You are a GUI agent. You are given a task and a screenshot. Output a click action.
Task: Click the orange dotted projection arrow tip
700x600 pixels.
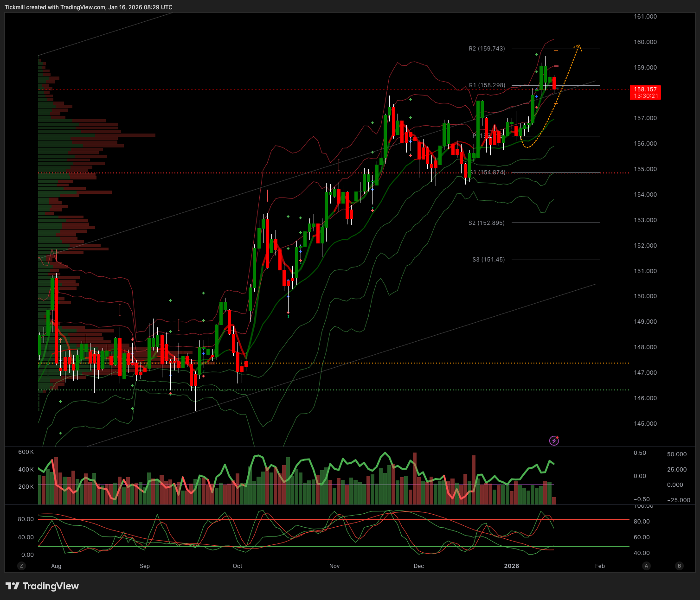click(578, 45)
